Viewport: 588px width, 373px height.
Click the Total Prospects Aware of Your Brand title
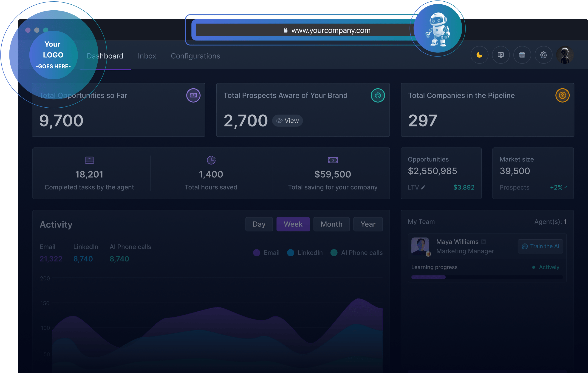[286, 95]
